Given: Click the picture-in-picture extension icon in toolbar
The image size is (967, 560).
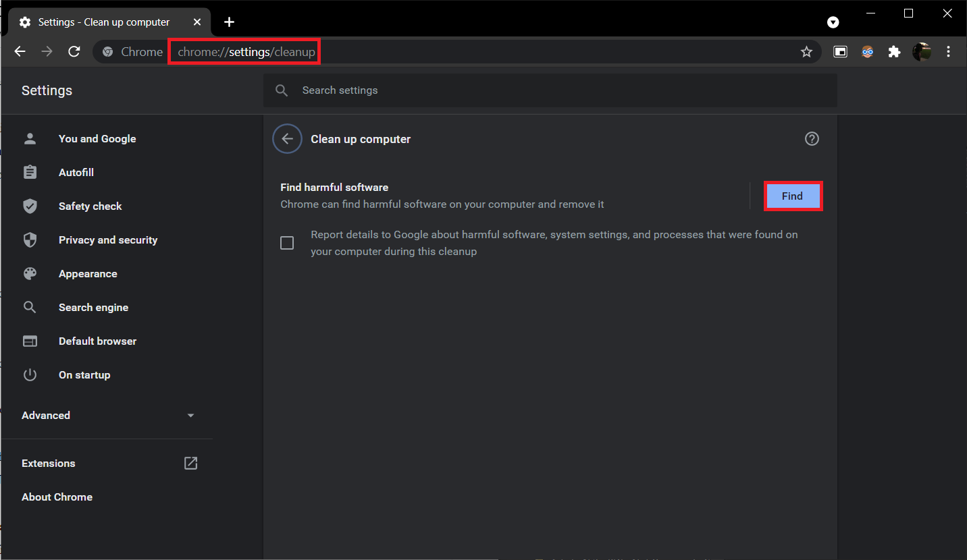Looking at the screenshot, I should point(840,52).
